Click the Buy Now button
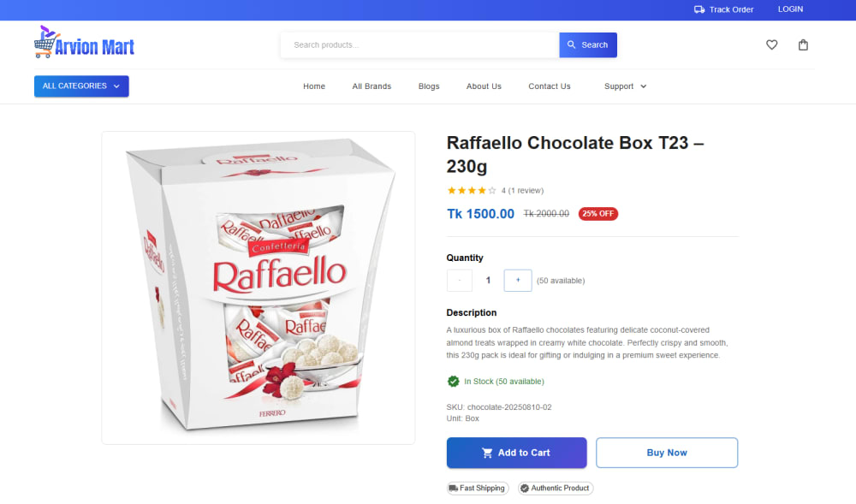856x504 pixels. point(667,453)
